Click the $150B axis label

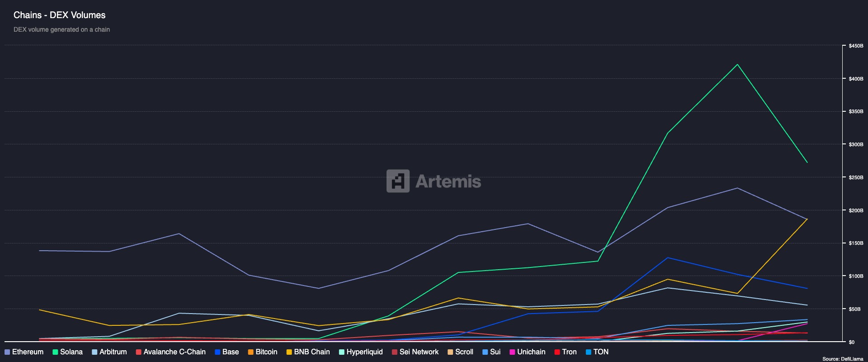coord(856,243)
